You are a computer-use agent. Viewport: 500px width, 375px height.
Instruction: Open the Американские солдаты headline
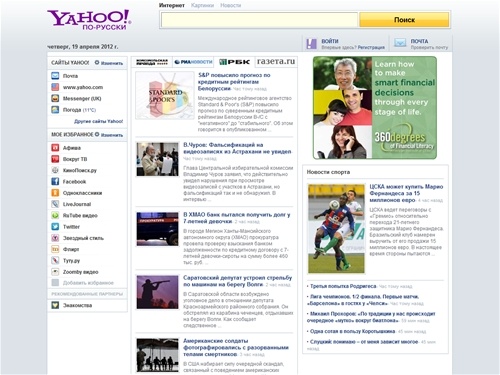click(x=236, y=347)
